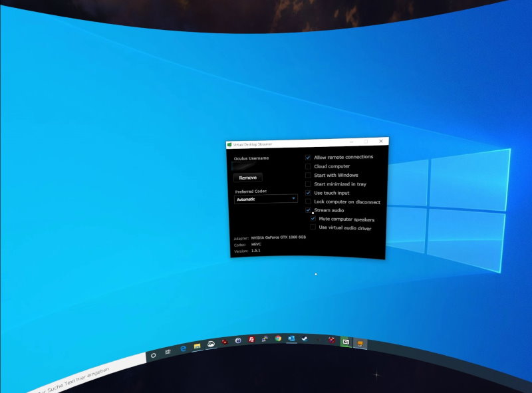Click the version number "1.5.1"

[x=256, y=251]
